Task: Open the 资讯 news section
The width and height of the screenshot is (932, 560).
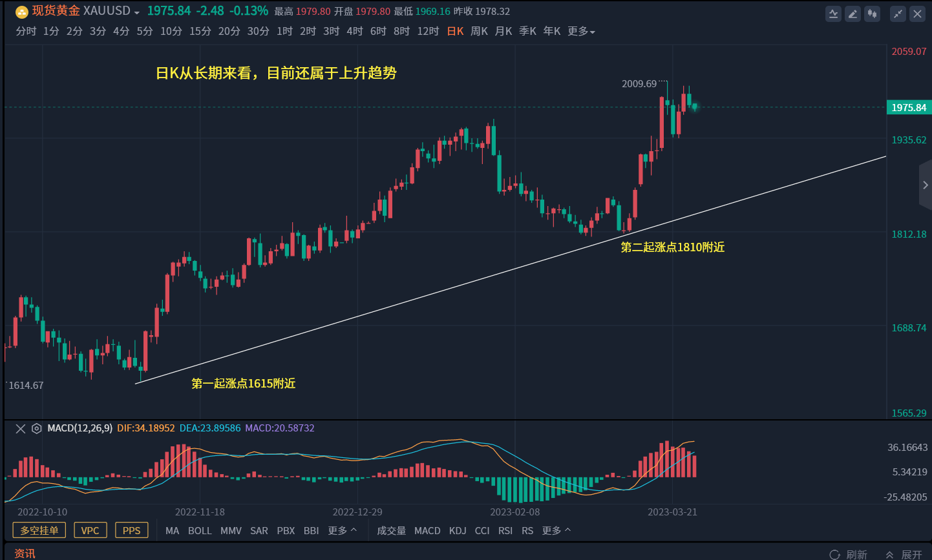Action: point(25,554)
